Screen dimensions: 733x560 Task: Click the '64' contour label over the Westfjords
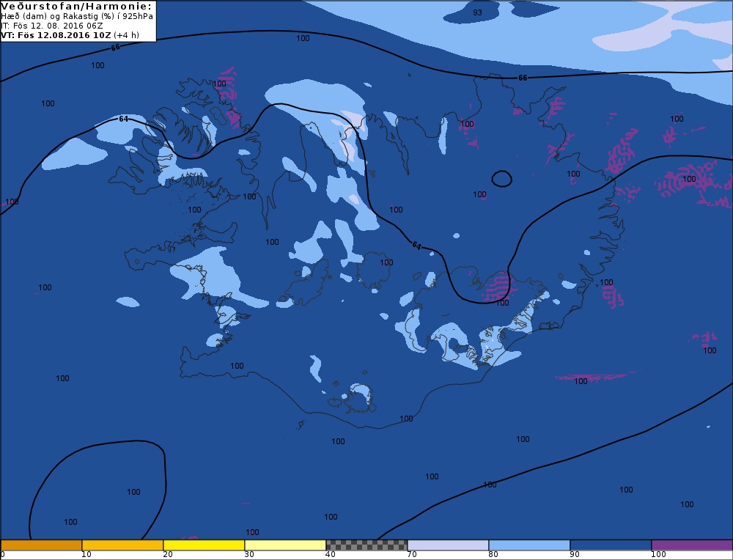123,119
